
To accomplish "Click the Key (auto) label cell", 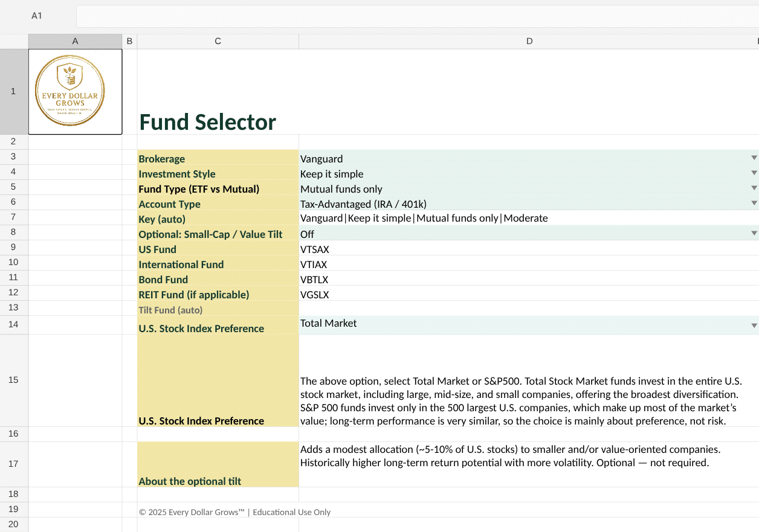I will click(218, 218).
